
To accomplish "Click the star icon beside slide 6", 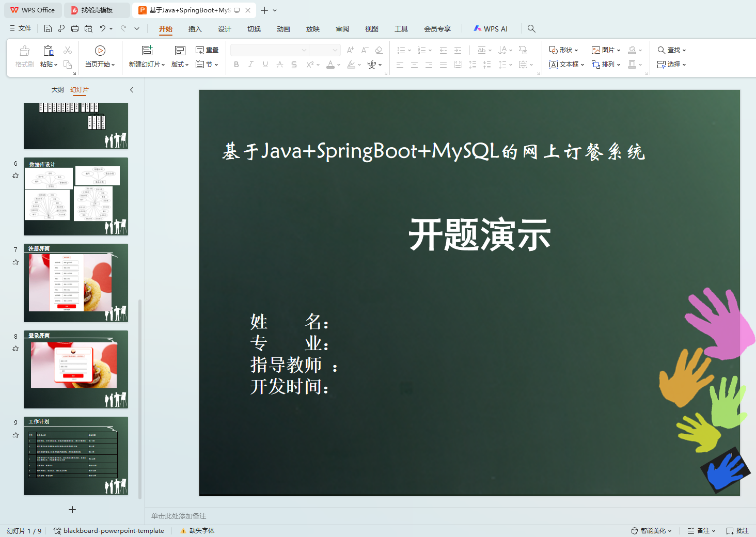I will click(x=15, y=176).
